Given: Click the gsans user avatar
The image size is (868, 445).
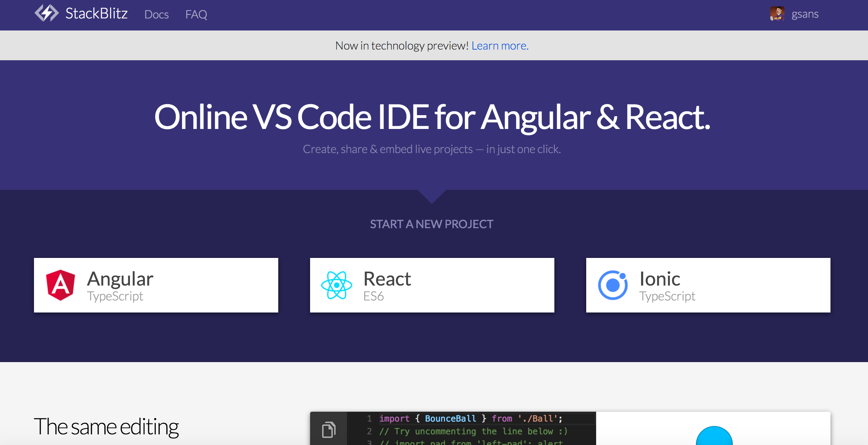Looking at the screenshot, I should tap(777, 14).
